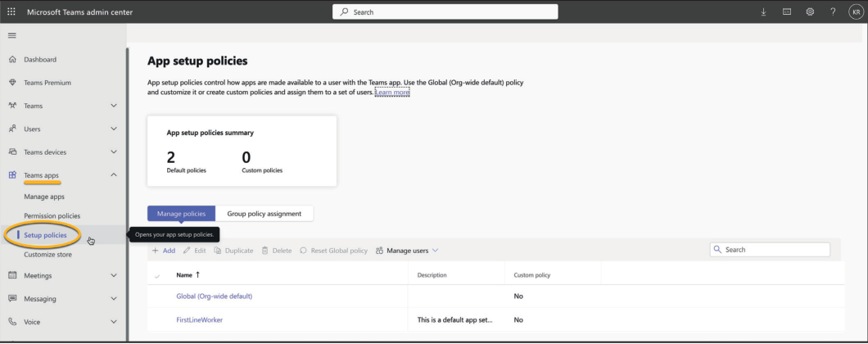Click the Teams Premium diamond icon
Screen dimensions: 868x344
pyautogui.click(x=13, y=83)
